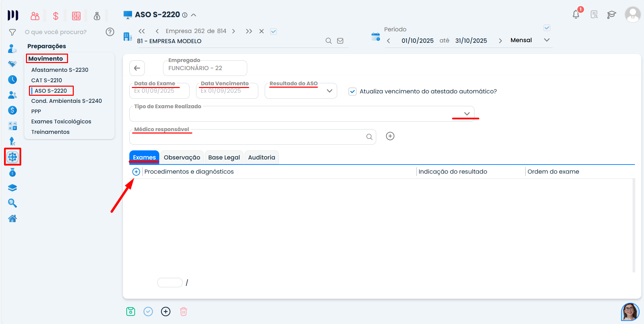Add a new procedure with plus icon
The image size is (644, 324).
(x=136, y=172)
